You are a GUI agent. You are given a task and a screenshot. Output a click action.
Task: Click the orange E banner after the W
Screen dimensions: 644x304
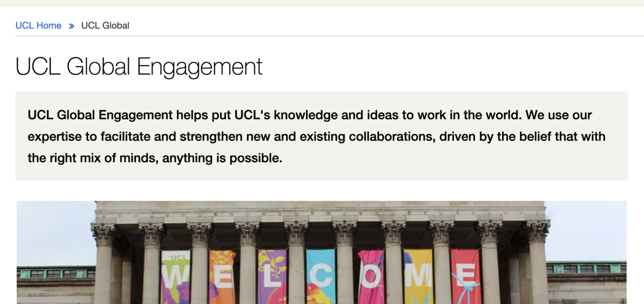223,277
